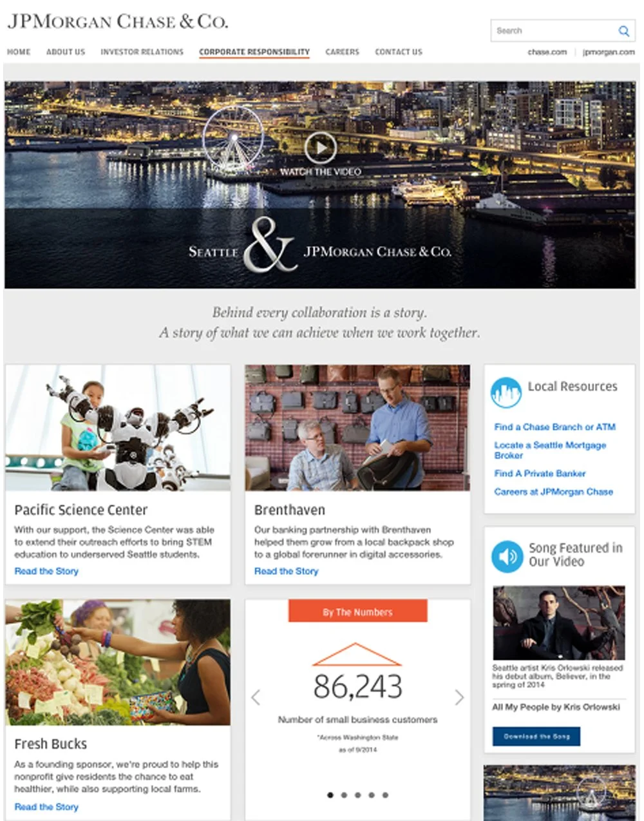Select the first carousel dot
Viewport: 644px width, 821px height.
coord(330,795)
